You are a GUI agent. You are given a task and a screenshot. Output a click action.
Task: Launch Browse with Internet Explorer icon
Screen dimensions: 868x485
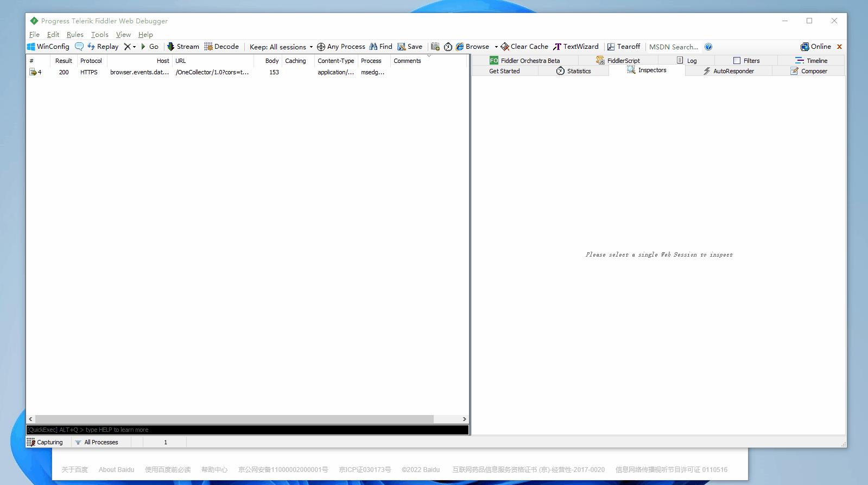pyautogui.click(x=472, y=47)
